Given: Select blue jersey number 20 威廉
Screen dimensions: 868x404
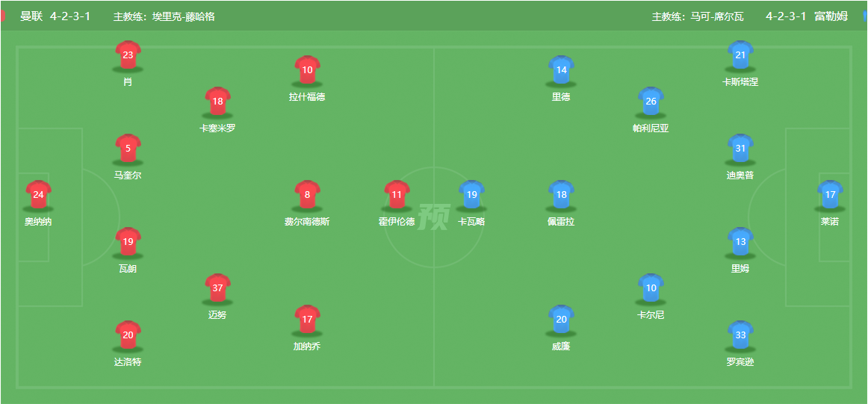Looking at the screenshot, I should (561, 320).
